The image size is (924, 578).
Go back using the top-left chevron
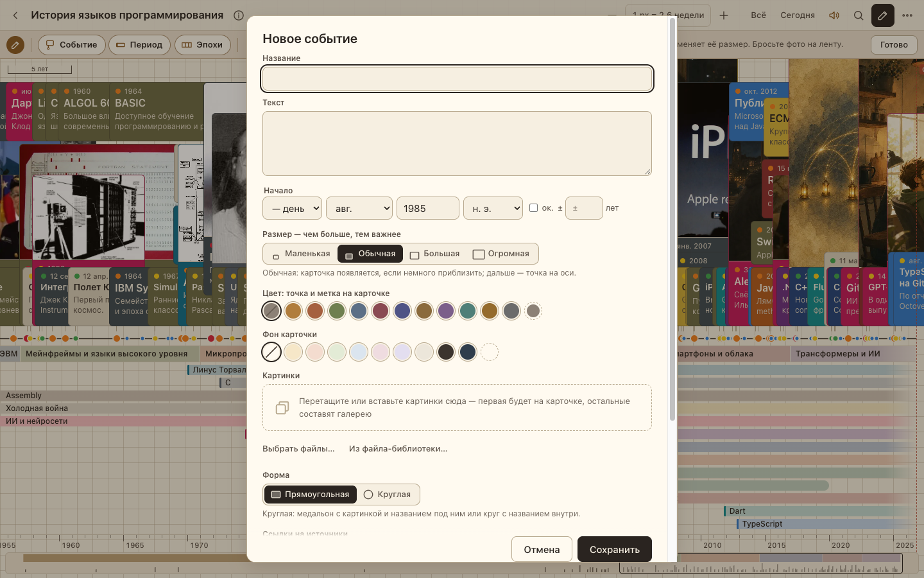pyautogui.click(x=15, y=15)
